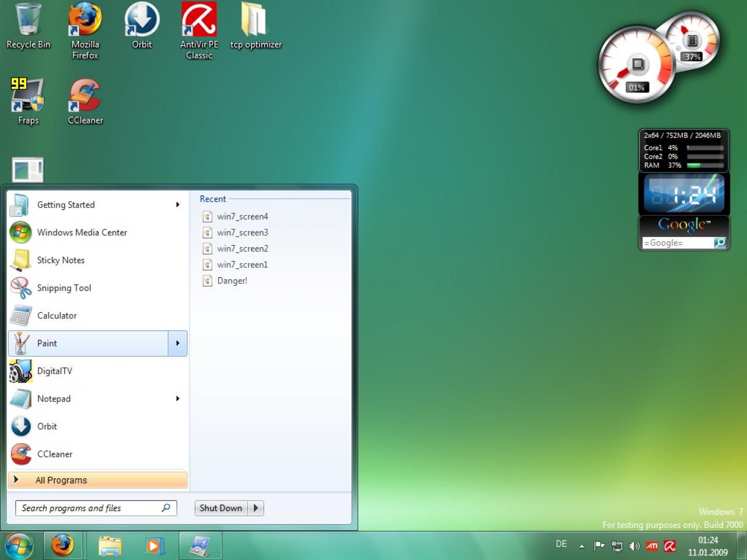
Task: Click into the Google gadget search field
Action: click(x=678, y=243)
